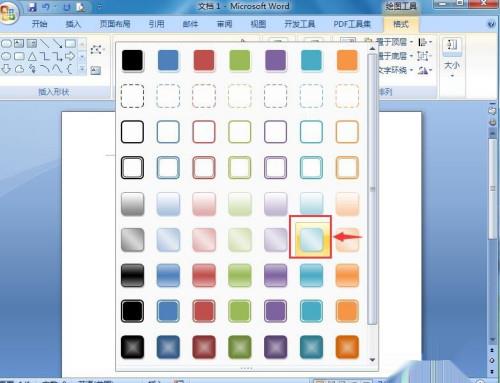Select the right arrow shape icon
Viewport: 500px width, 383px height.
[x=70, y=56]
